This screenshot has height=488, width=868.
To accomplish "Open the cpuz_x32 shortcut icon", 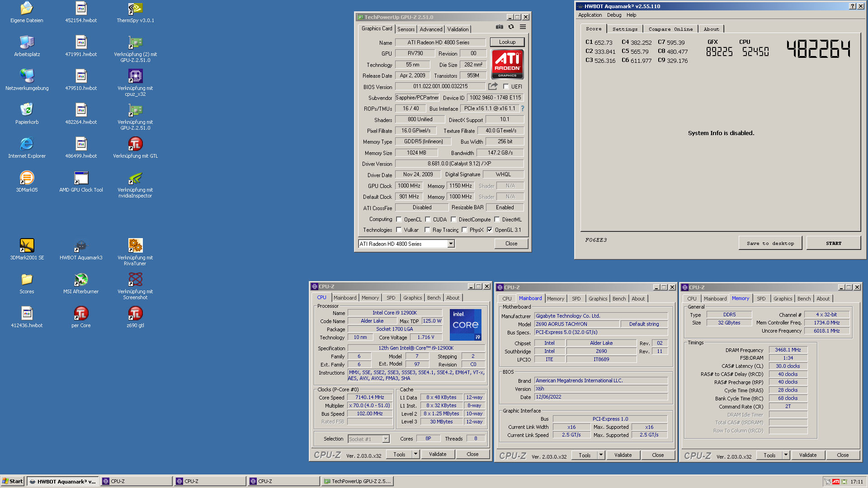I will click(x=135, y=76).
